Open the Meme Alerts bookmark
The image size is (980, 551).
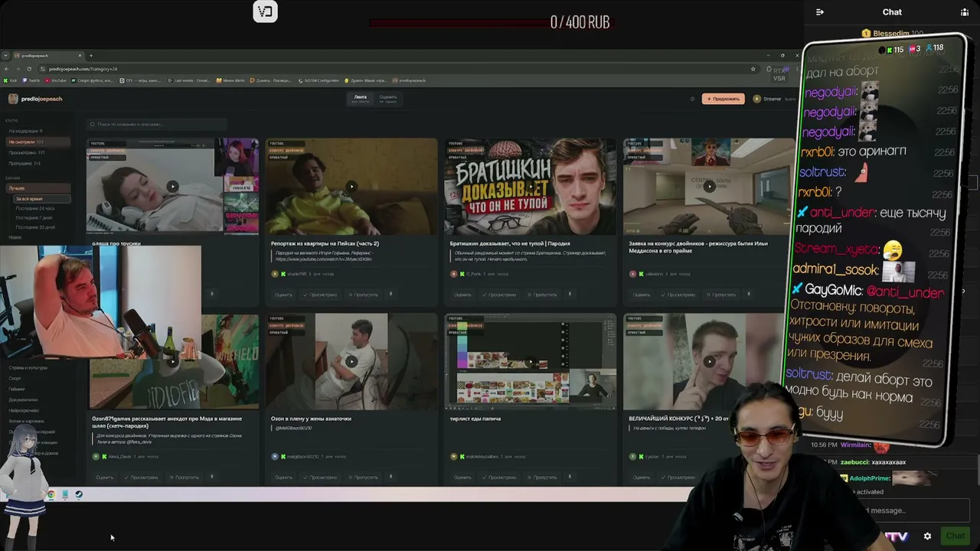click(230, 80)
